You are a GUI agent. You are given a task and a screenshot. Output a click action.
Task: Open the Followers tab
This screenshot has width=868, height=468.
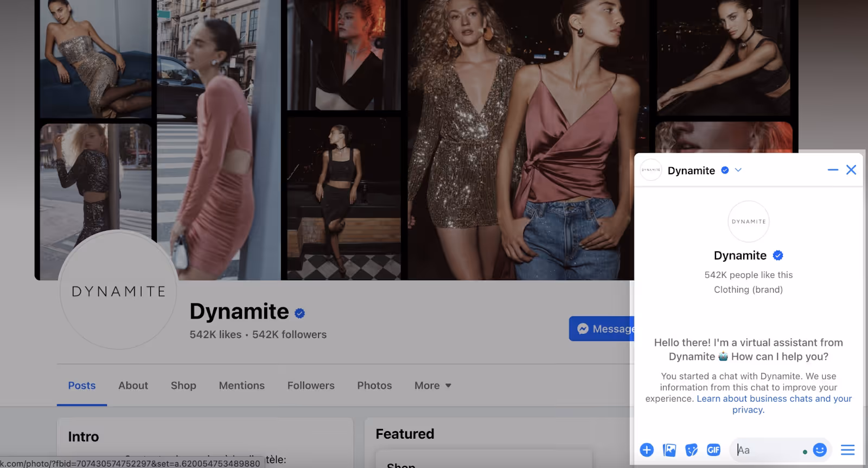tap(311, 385)
